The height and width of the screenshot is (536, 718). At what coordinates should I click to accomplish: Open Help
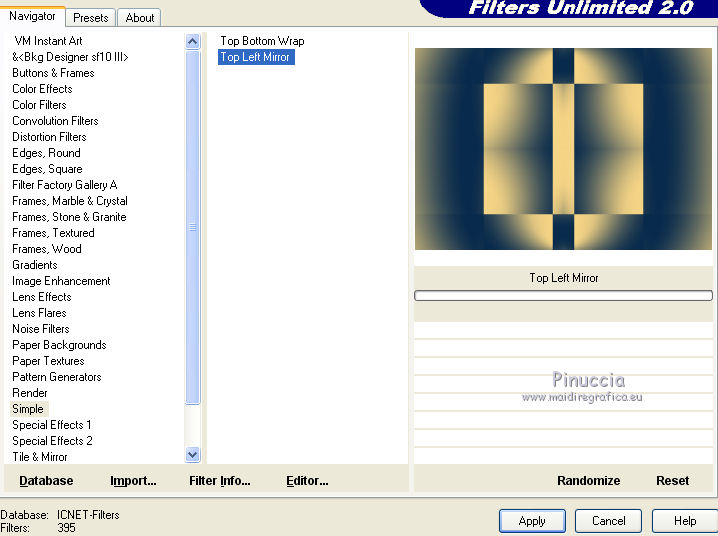click(685, 521)
